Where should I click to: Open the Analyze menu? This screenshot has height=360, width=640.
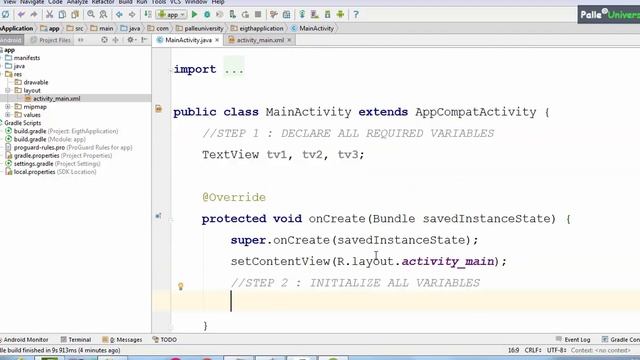click(x=77, y=2)
